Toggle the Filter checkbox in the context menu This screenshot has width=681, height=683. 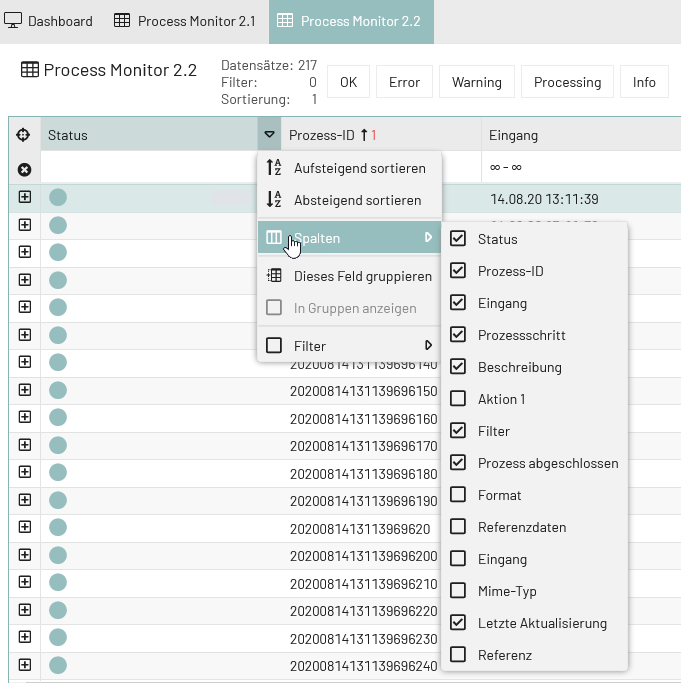coord(274,345)
